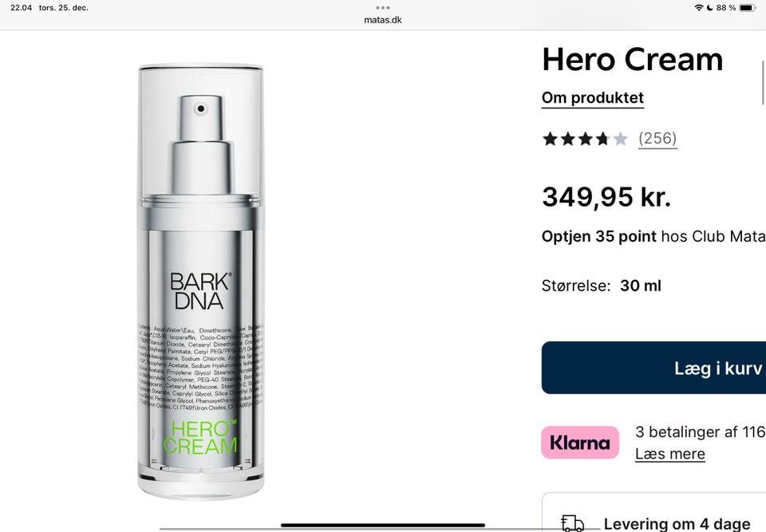The height and width of the screenshot is (532, 766).
Task: Click the page scrollbar on right edge
Action: [x=763, y=83]
